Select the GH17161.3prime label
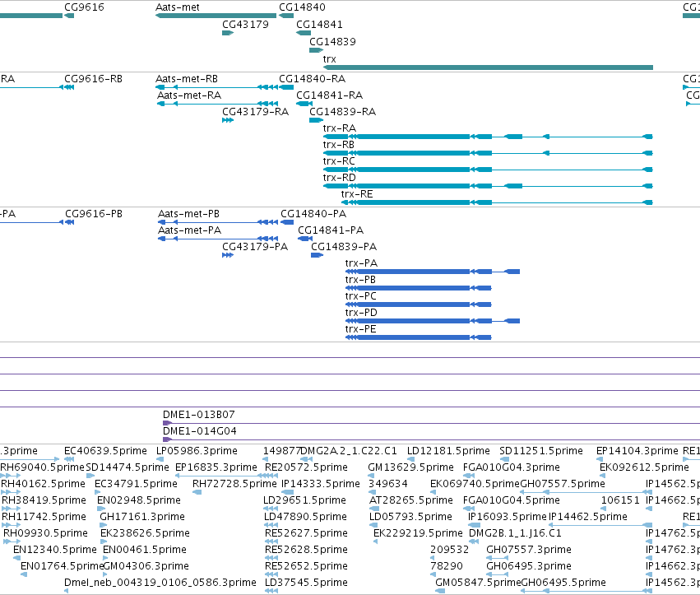Viewport: 700px width, 595px height. point(142,517)
